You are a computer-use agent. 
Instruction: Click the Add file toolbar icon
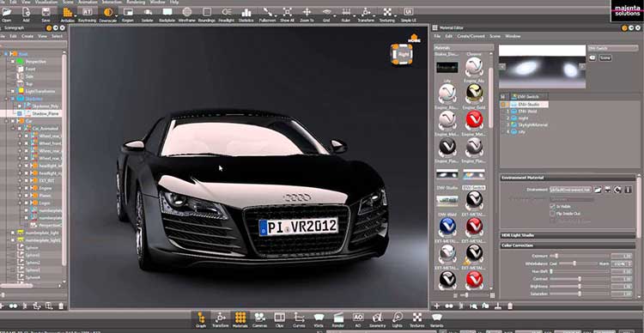[x=26, y=12]
